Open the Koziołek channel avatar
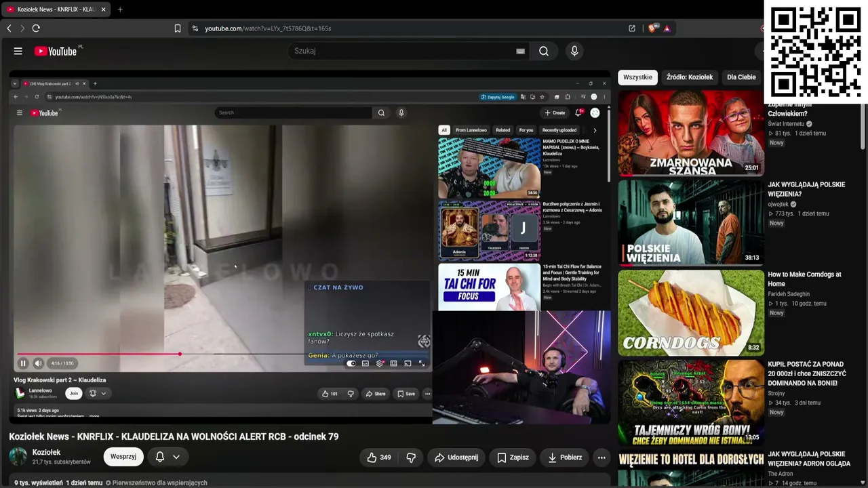This screenshot has height=488, width=868. coord(18,457)
